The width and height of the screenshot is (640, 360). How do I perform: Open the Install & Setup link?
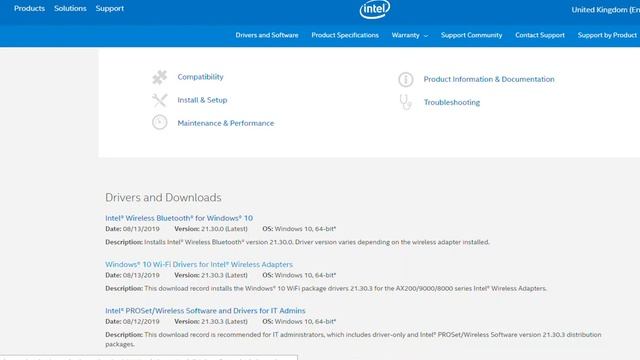pyautogui.click(x=202, y=100)
